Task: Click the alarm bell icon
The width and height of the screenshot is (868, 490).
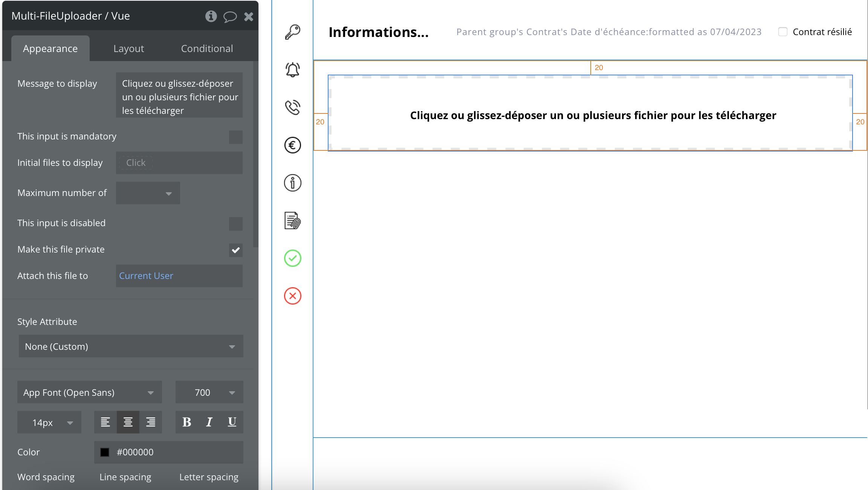Action: 292,70
